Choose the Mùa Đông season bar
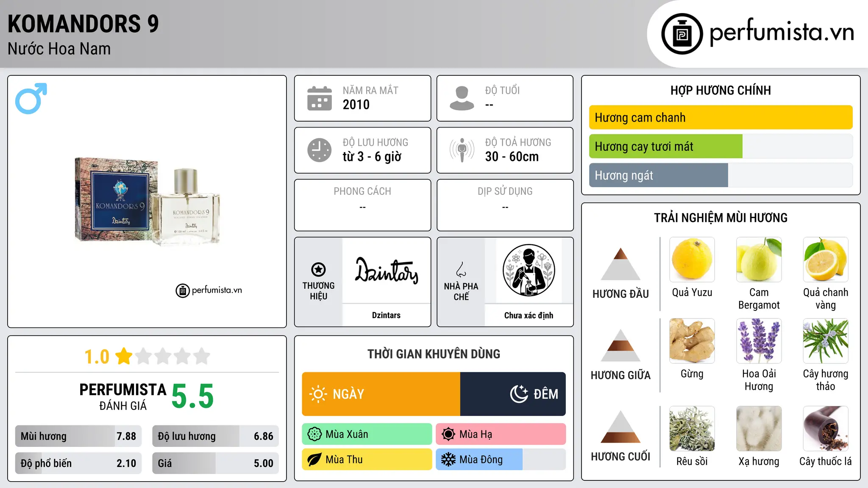Image resolution: width=868 pixels, height=488 pixels. coord(501,460)
